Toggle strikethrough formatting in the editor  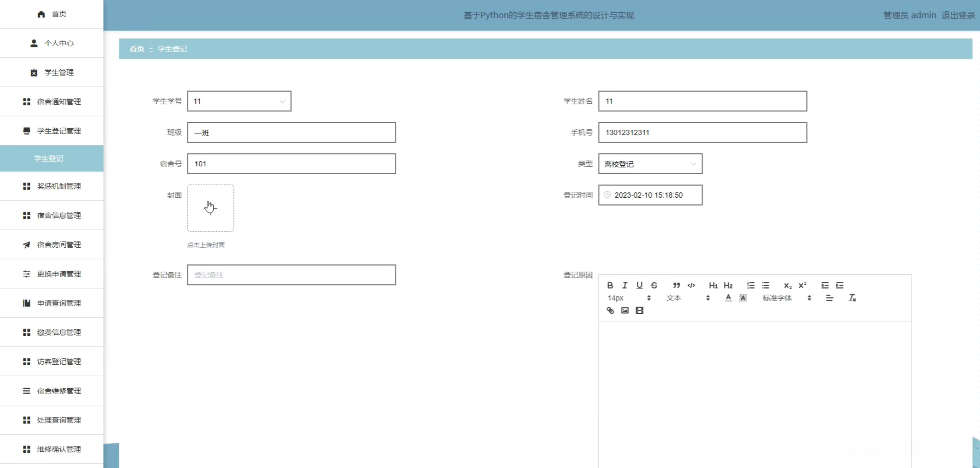tap(654, 285)
